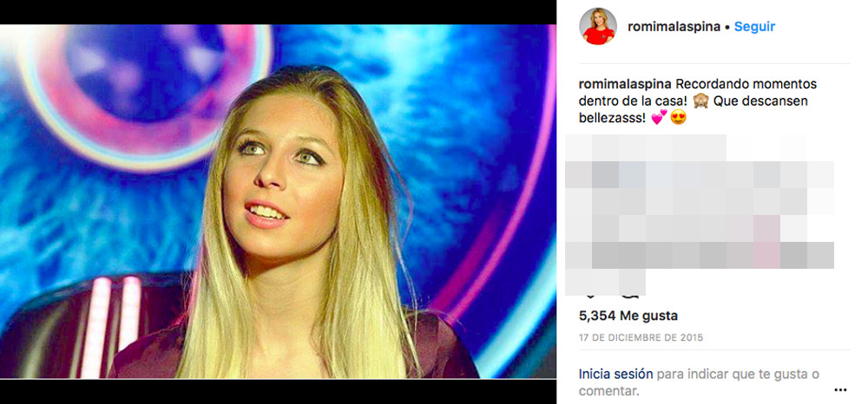This screenshot has width=868, height=404.
Task: Click the two pink hearts emoji
Action: tap(659, 117)
